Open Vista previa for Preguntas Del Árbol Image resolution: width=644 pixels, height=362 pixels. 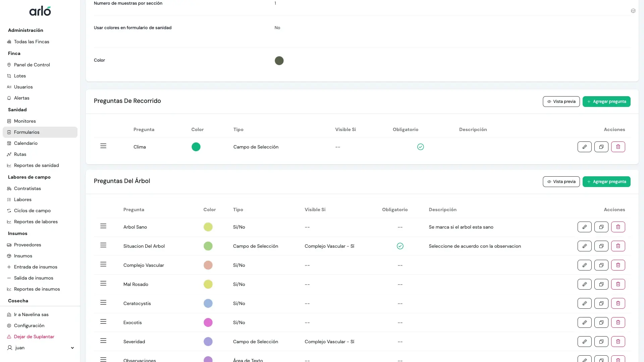coord(561,182)
